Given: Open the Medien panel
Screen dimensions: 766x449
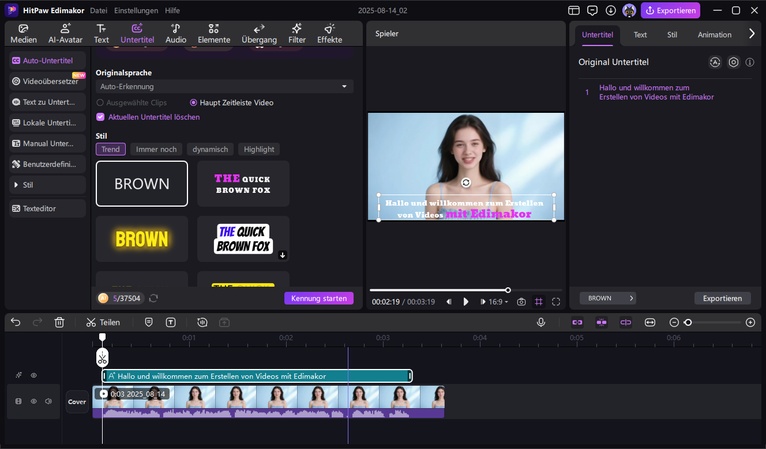Looking at the screenshot, I should coord(23,34).
